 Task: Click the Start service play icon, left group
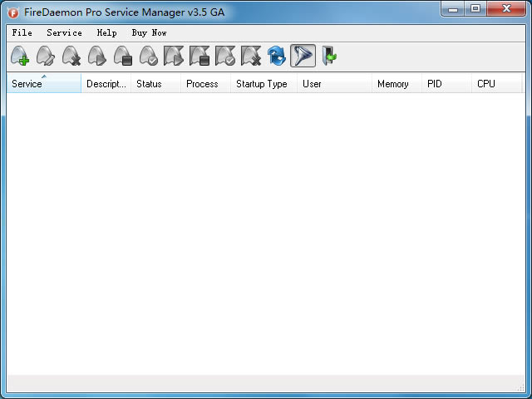click(x=97, y=56)
